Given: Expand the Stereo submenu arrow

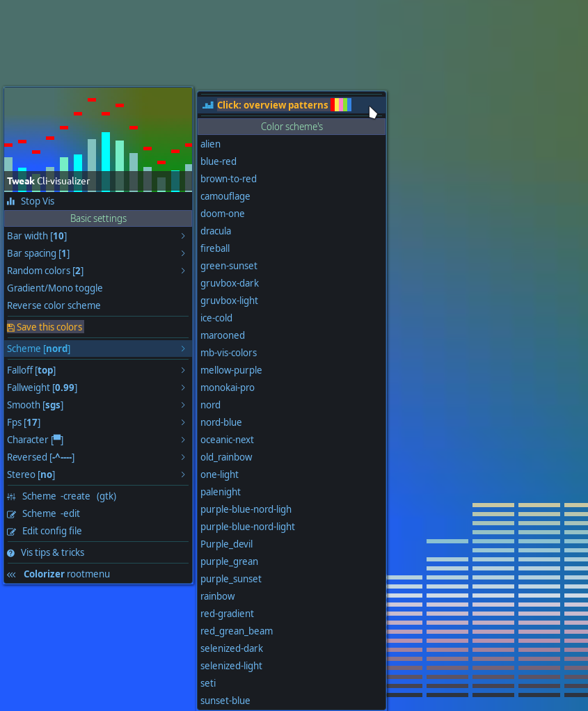Looking at the screenshot, I should click(x=183, y=474).
